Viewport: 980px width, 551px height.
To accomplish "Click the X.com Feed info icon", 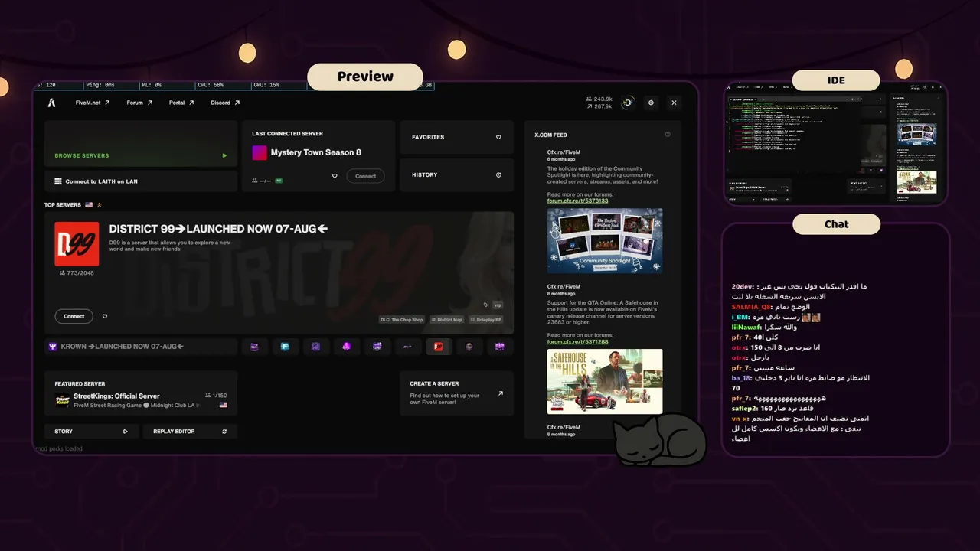I will [x=668, y=135].
